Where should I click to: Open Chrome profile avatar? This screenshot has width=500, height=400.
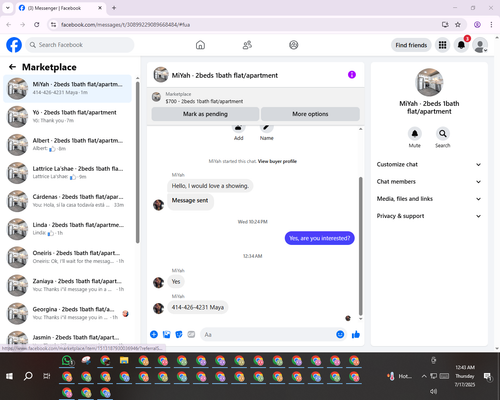tap(477, 24)
